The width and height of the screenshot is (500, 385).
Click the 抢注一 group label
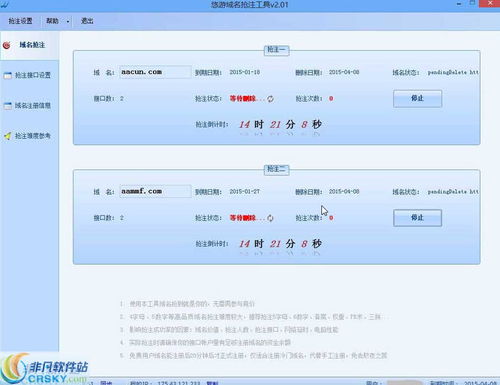(276, 50)
